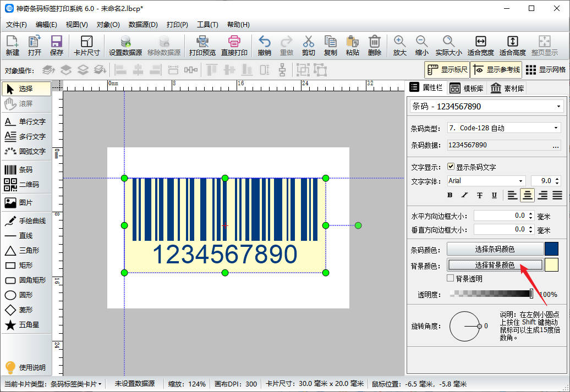This screenshot has height=392, width=570.
Task: Open the 文件(F) menu
Action: 17,24
